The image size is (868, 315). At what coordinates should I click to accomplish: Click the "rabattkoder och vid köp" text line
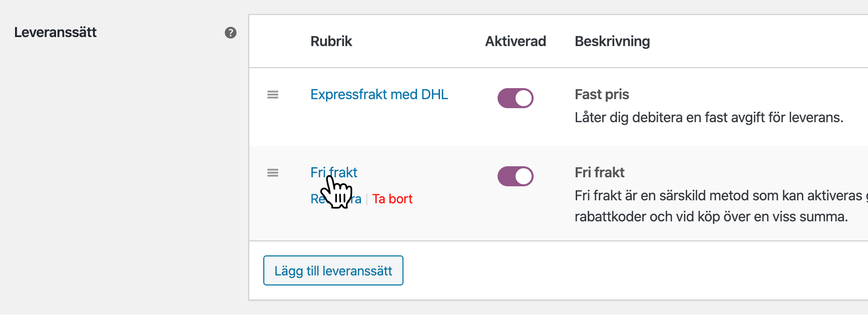click(x=711, y=217)
